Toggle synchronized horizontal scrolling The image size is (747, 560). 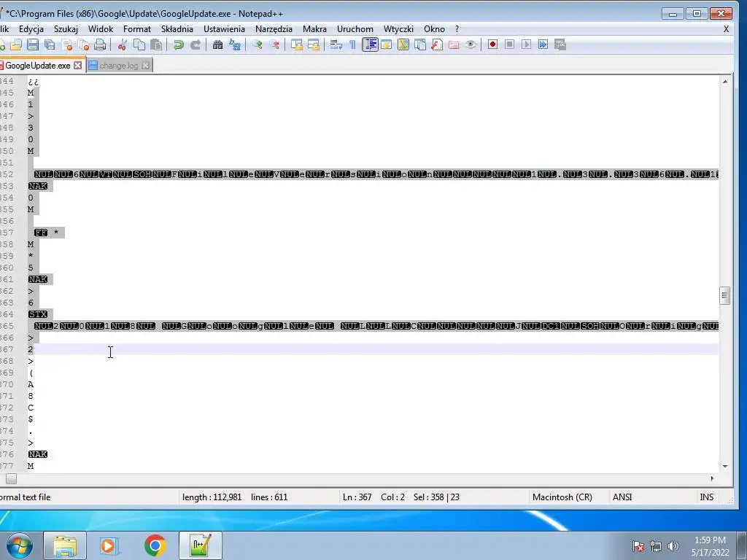(314, 44)
